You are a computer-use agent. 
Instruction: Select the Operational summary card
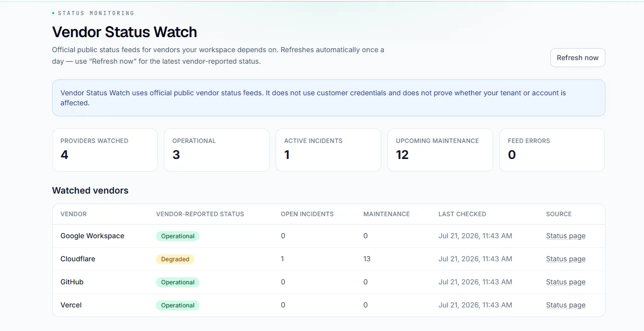tap(217, 150)
